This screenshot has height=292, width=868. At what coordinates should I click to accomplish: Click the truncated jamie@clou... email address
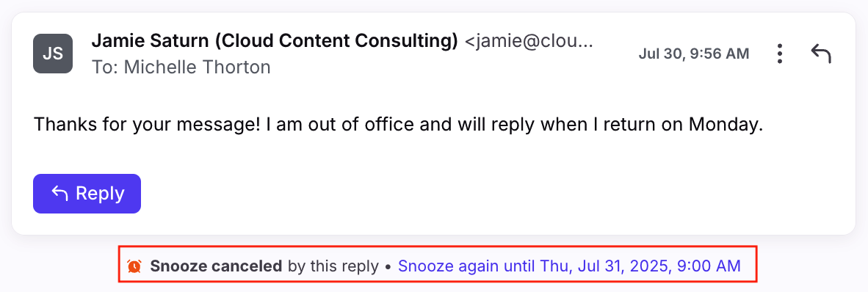pyautogui.click(x=529, y=40)
